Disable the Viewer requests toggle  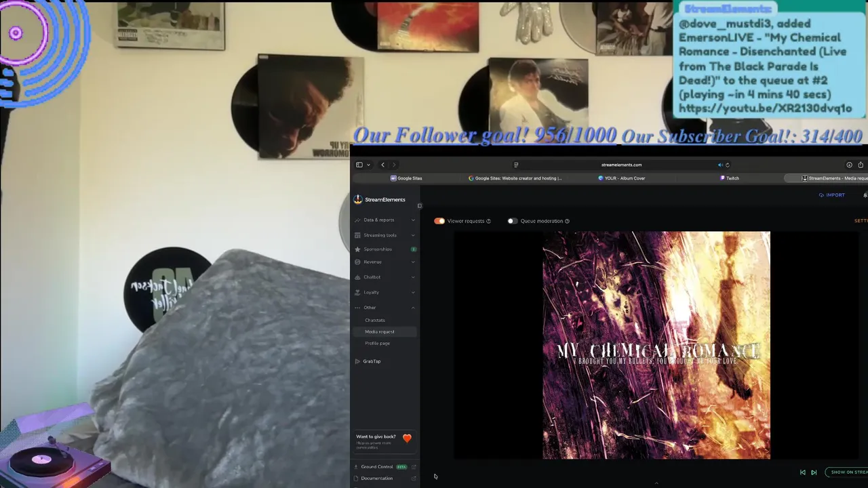point(439,221)
